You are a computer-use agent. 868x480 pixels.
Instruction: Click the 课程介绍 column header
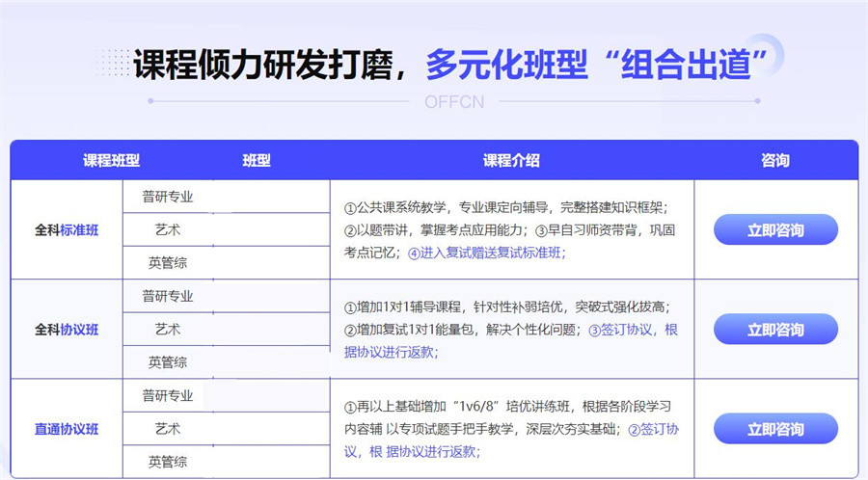511,160
